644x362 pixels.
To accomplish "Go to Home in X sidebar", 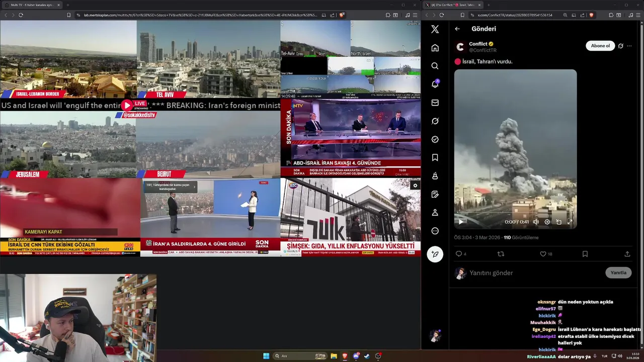I will click(x=435, y=48).
